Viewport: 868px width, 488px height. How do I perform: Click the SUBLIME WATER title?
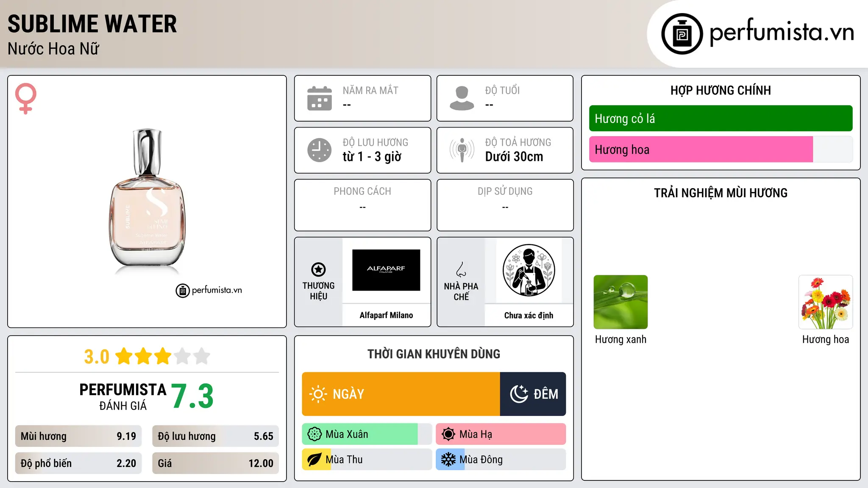pos(92,24)
